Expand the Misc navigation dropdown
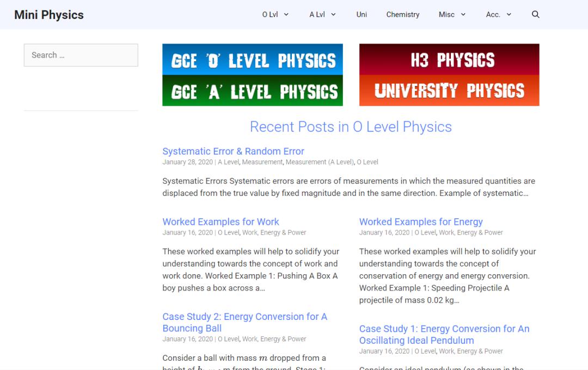This screenshot has height=370, width=588. 451,15
